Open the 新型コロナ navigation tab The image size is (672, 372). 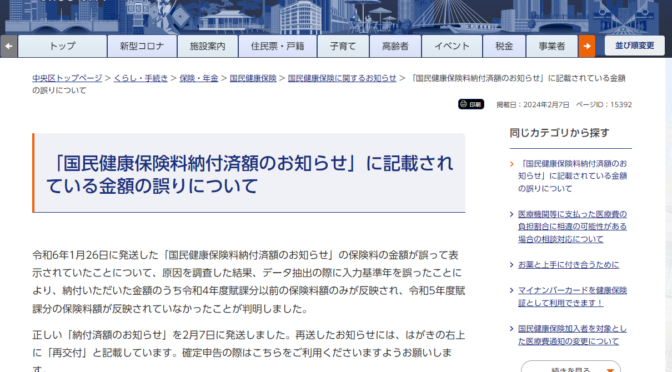(x=142, y=46)
